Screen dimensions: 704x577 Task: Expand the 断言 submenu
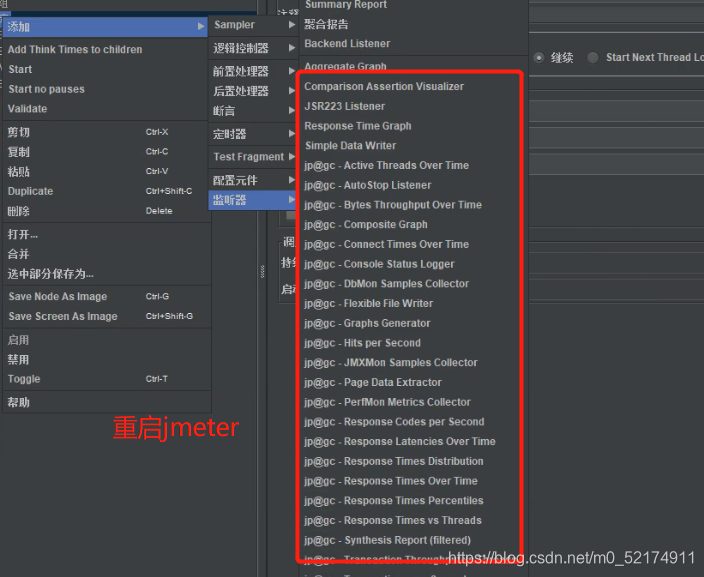254,110
